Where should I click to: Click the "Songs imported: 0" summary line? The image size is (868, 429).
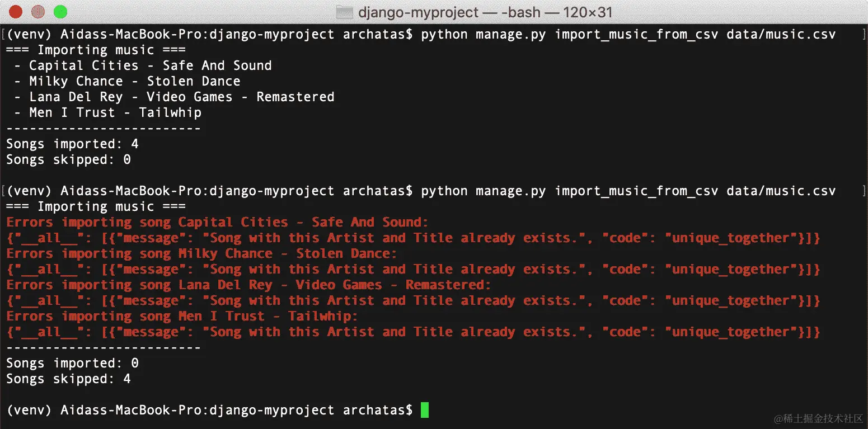tap(72, 363)
